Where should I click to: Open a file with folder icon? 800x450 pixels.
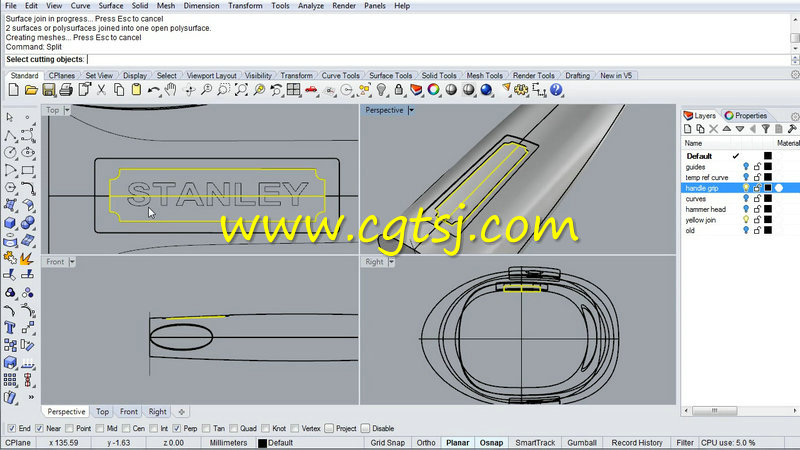click(x=31, y=90)
